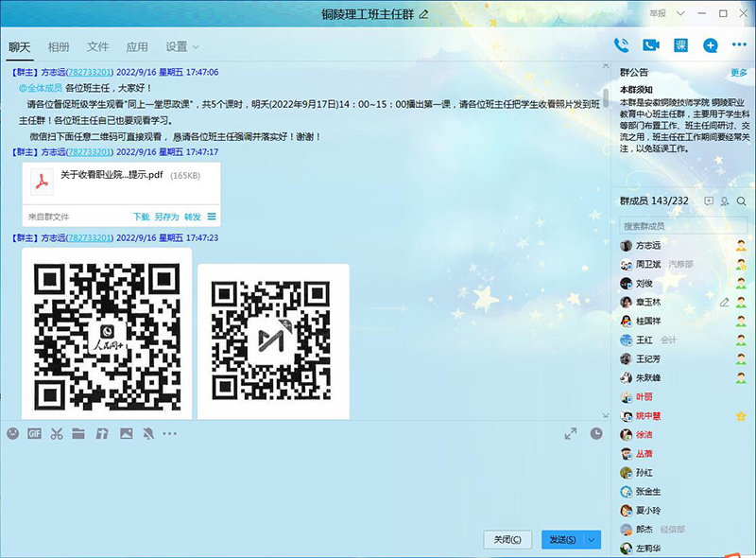This screenshot has height=558, width=756.
Task: Invite members with the plus icon
Action: pyautogui.click(x=710, y=45)
